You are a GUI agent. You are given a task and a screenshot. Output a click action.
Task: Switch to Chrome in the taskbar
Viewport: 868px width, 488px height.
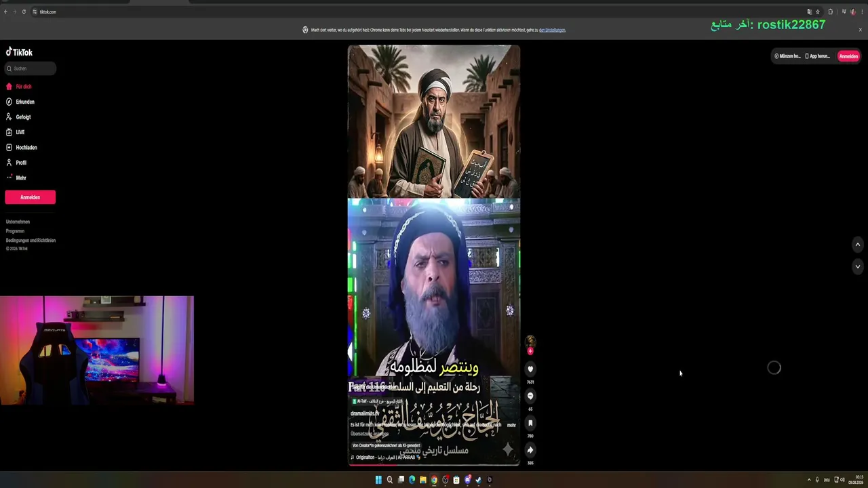434,480
